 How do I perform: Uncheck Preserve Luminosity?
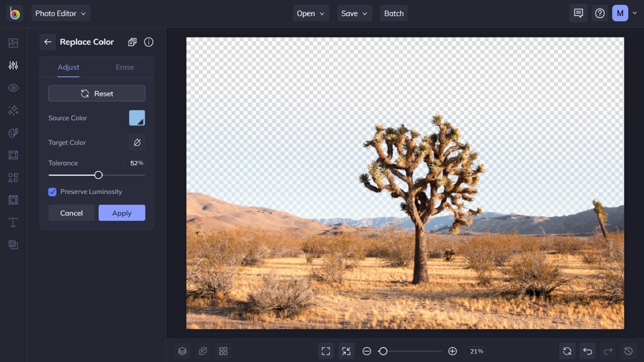coord(52,192)
